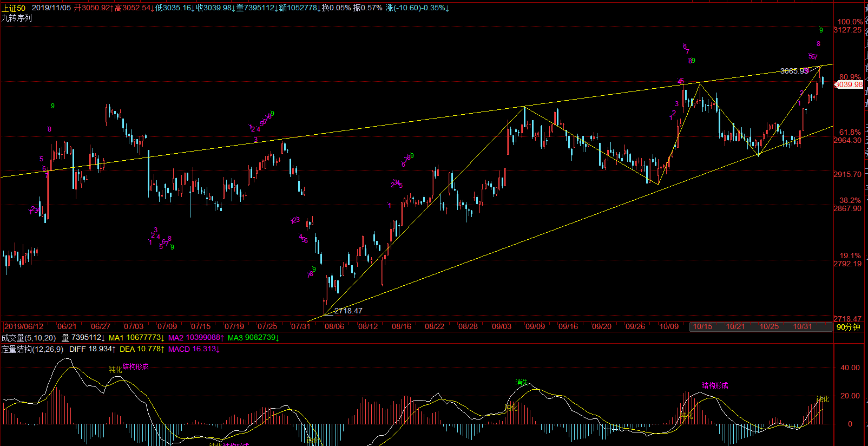Click the 2718.47 low annotation beside candles
This screenshot has width=868, height=446.
348,311
